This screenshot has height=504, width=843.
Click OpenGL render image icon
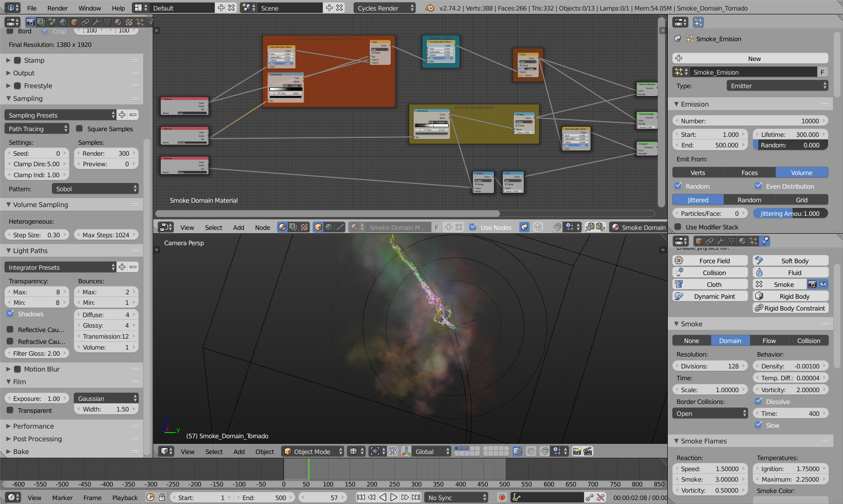577,451
